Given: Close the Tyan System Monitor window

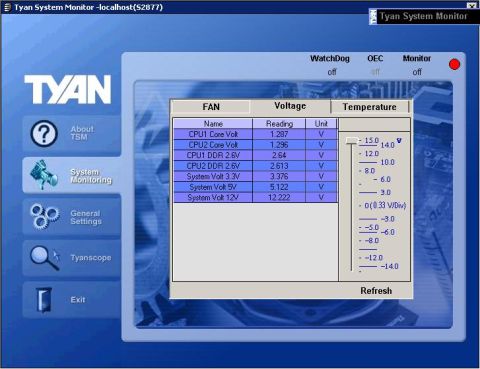Looking at the screenshot, I should pos(471,5).
